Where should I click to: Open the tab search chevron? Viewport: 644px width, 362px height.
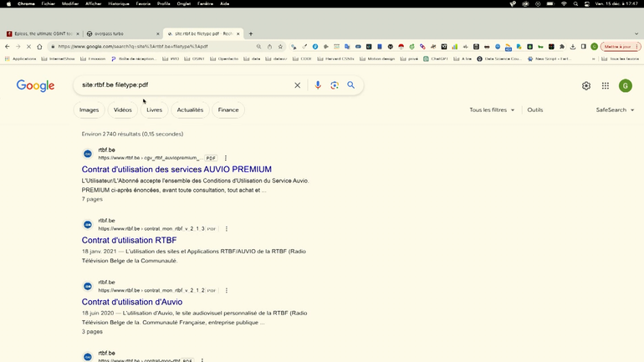[x=636, y=33]
